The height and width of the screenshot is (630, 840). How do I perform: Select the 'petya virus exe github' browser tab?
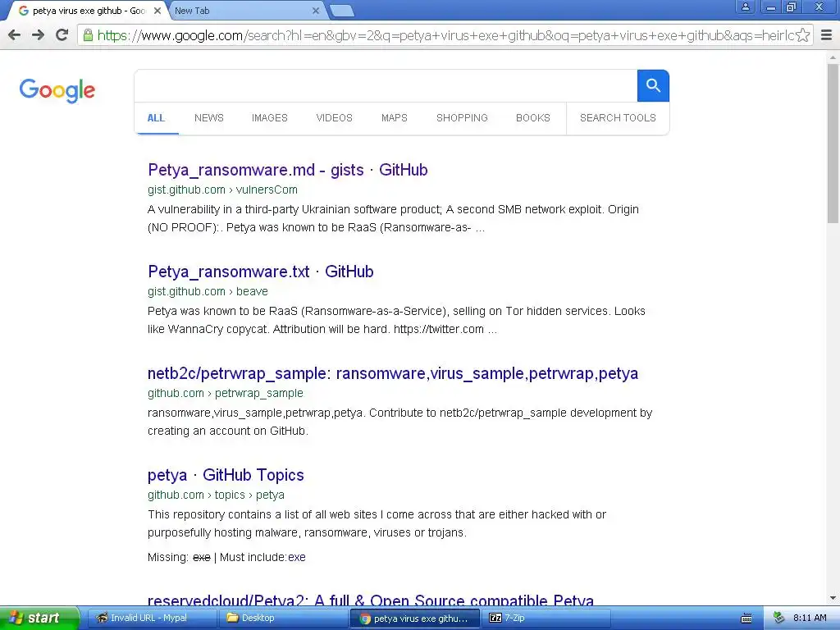tap(85, 11)
